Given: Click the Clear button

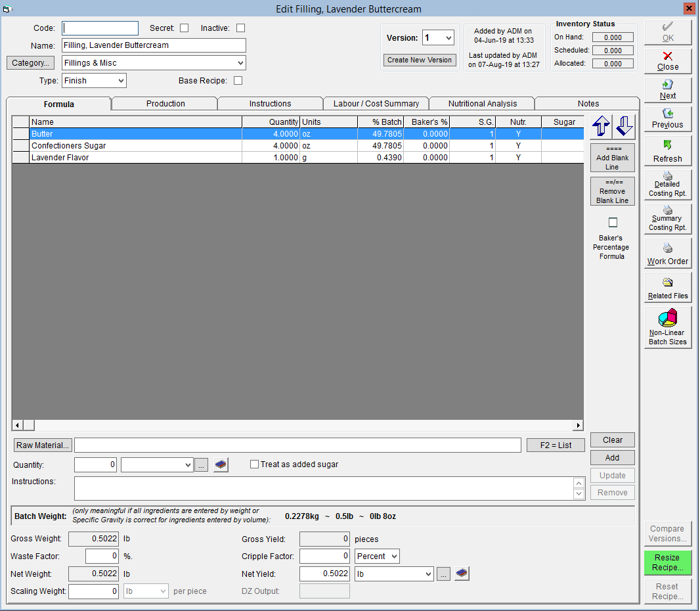Looking at the screenshot, I should coord(613,440).
